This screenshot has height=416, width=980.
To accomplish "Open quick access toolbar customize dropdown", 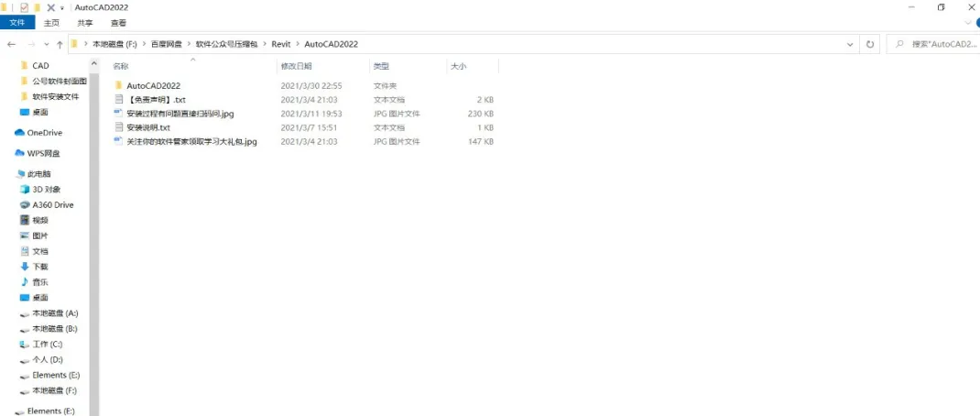I will (62, 7).
